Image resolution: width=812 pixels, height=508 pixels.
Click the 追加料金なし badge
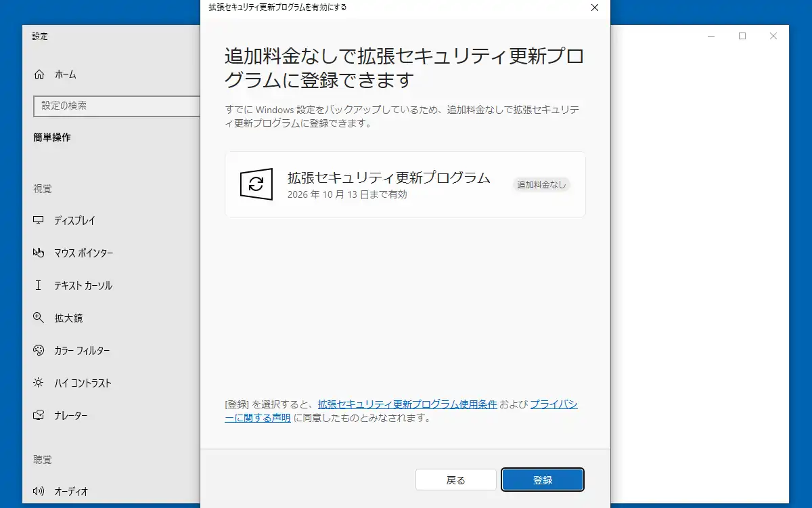(x=542, y=184)
